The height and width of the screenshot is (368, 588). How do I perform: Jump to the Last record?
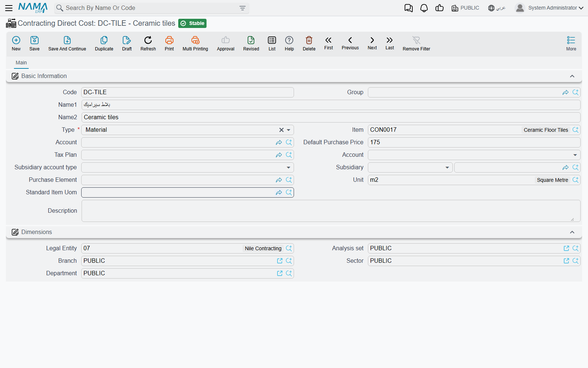click(390, 43)
